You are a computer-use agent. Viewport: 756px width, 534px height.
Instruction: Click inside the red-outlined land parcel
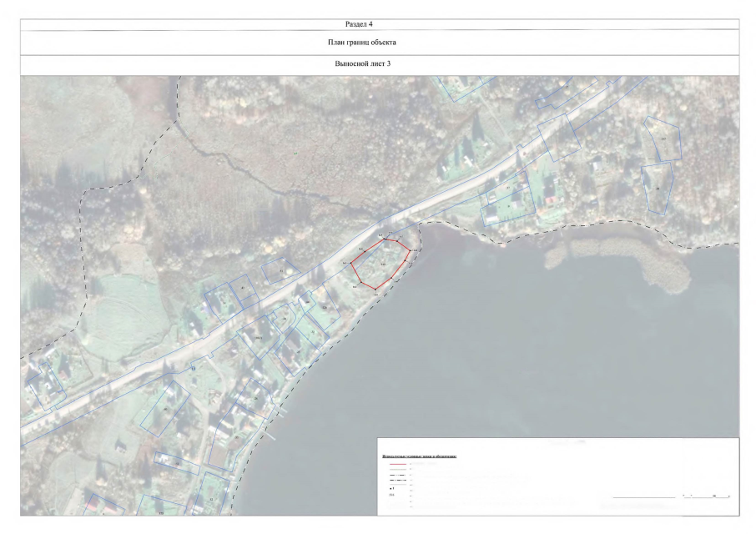(x=381, y=264)
